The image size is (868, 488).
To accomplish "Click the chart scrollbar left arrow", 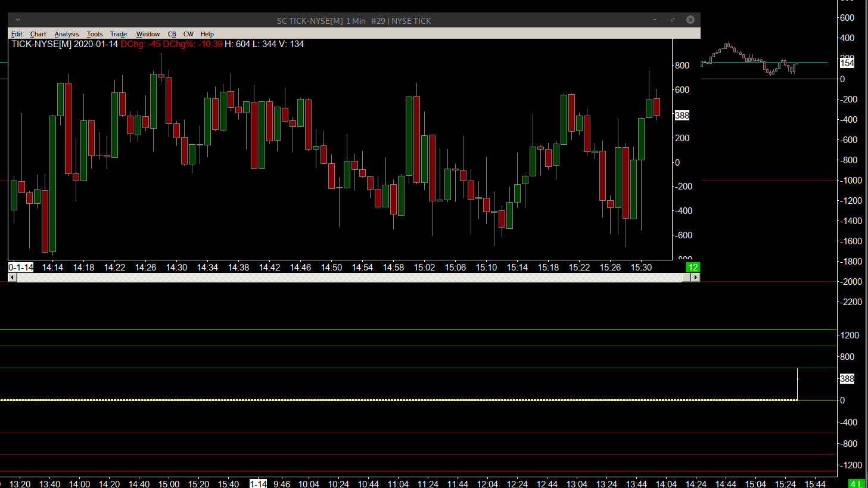I will click(12, 278).
